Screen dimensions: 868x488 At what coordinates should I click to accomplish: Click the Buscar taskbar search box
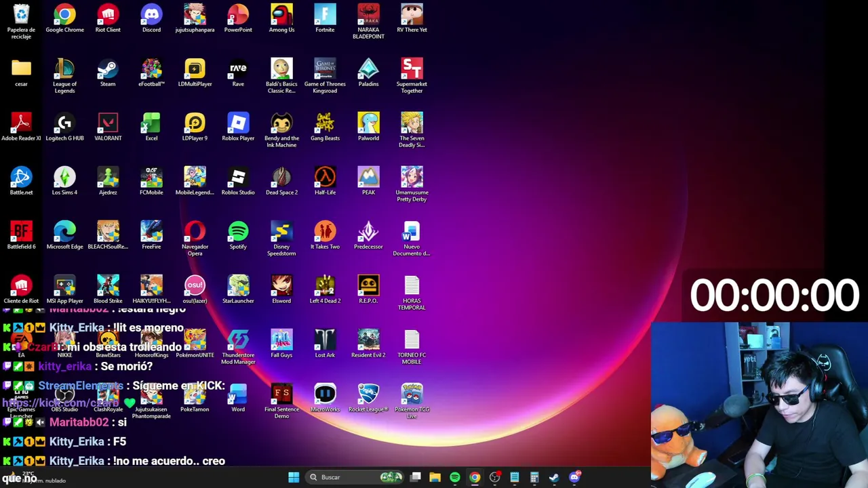click(x=355, y=477)
